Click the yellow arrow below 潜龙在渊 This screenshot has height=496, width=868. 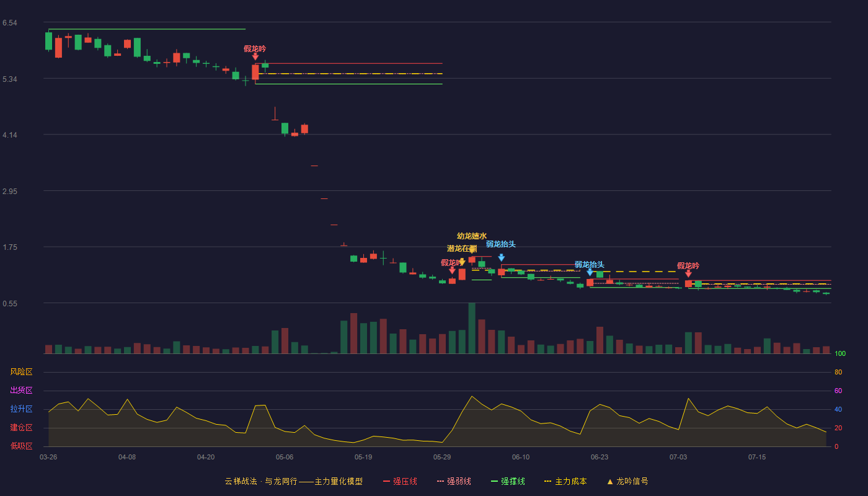pos(462,262)
